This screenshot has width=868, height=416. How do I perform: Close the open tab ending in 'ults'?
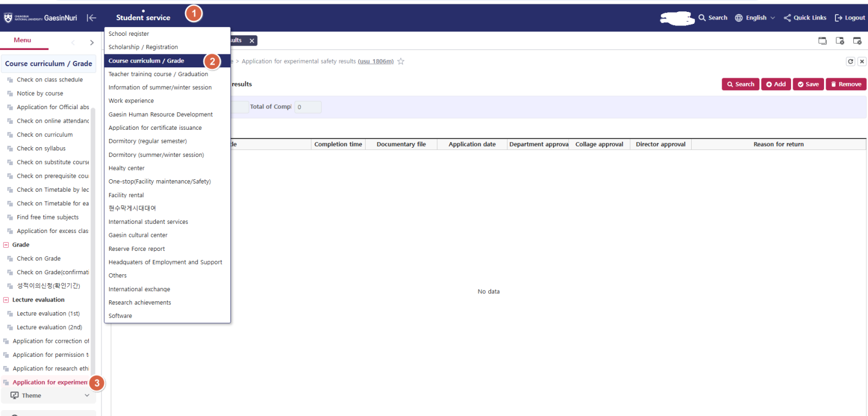252,41
